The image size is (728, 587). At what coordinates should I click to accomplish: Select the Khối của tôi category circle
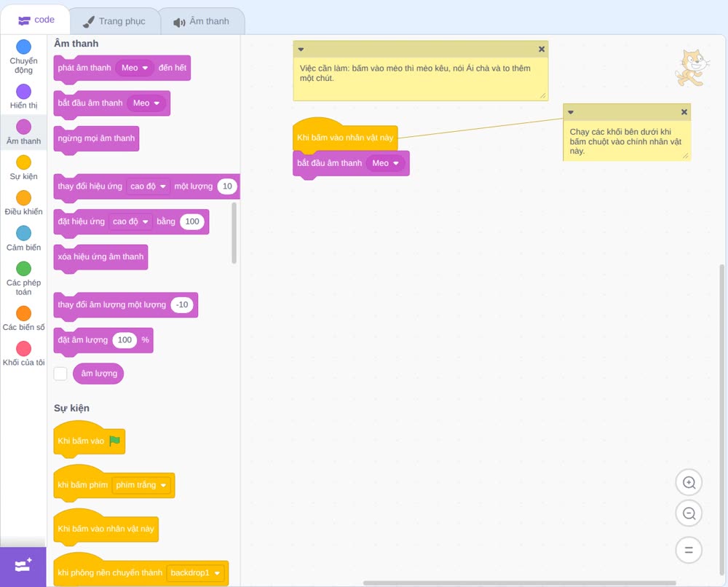pyautogui.click(x=24, y=348)
